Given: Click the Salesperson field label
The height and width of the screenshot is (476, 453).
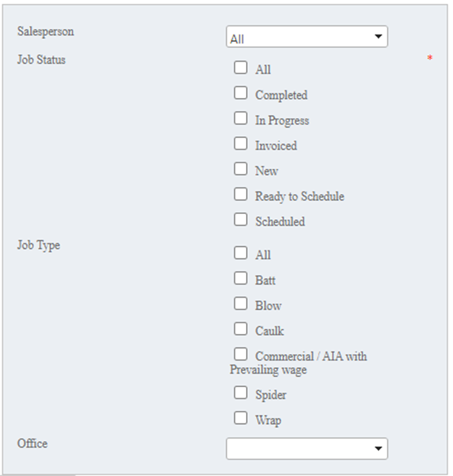Looking at the screenshot, I should (45, 31).
